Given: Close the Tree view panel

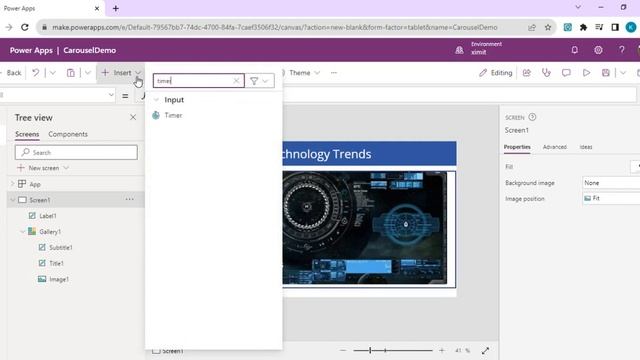Looking at the screenshot, I should click(133, 117).
